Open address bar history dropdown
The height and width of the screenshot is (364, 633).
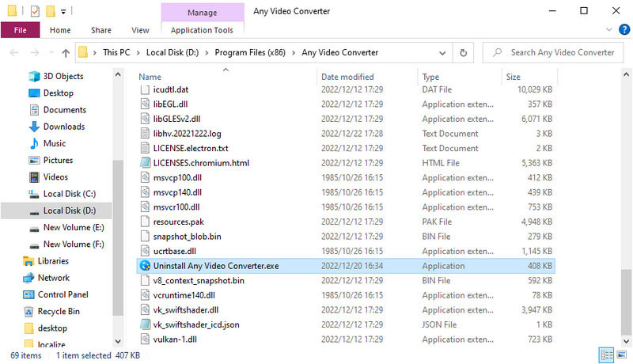tap(442, 53)
